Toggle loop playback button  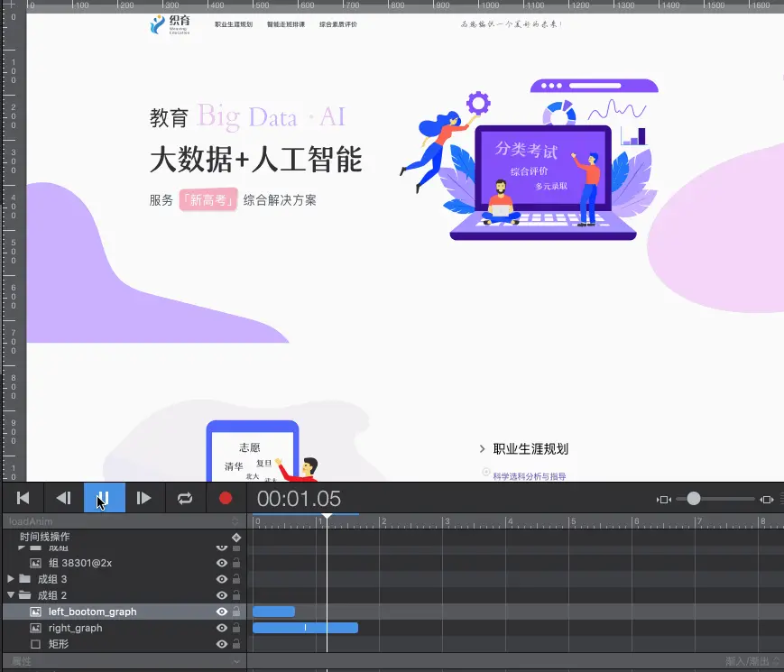[185, 498]
